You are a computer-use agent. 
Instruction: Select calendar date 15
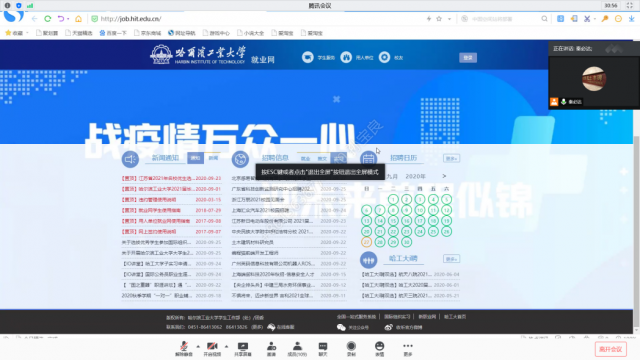[393, 221]
